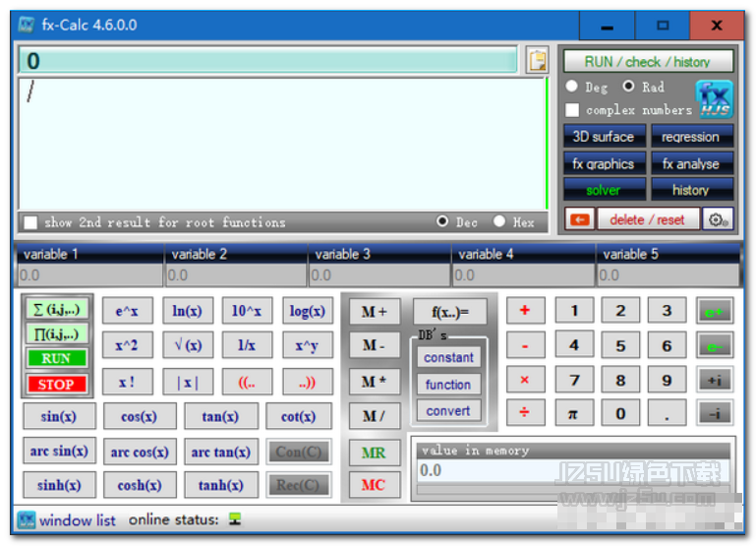
Task: Add to memory with M+
Action: 375,312
